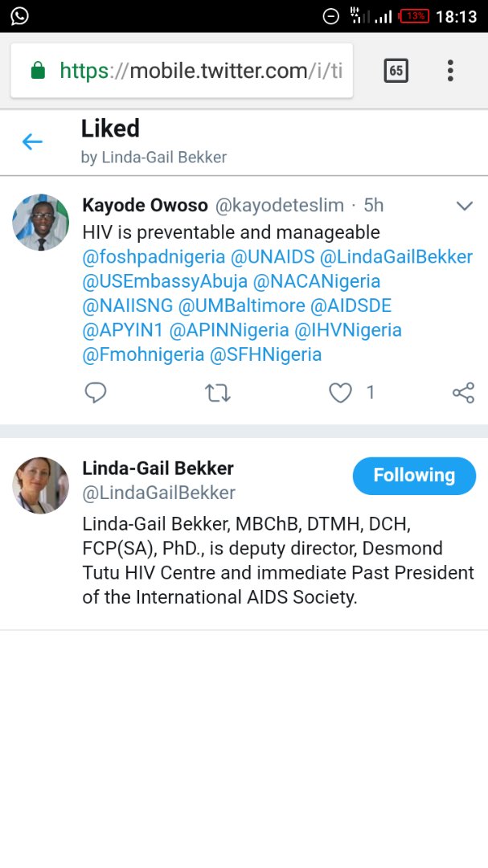Image resolution: width=488 pixels, height=868 pixels.
Task: Tap the mobile.twitter.com address bar
Action: [x=201, y=72]
